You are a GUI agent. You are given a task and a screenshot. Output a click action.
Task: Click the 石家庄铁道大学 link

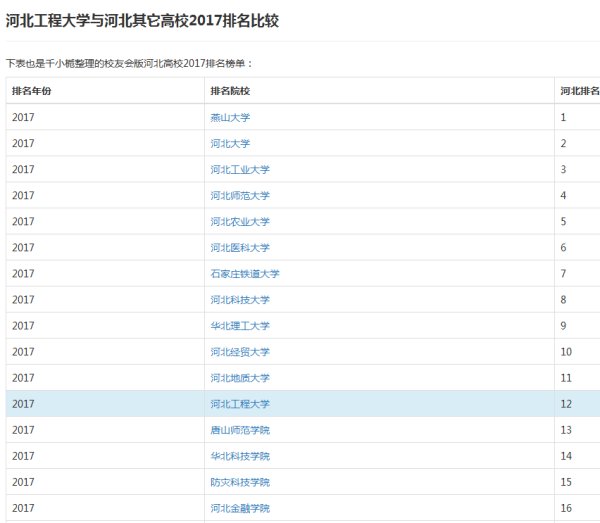245,274
